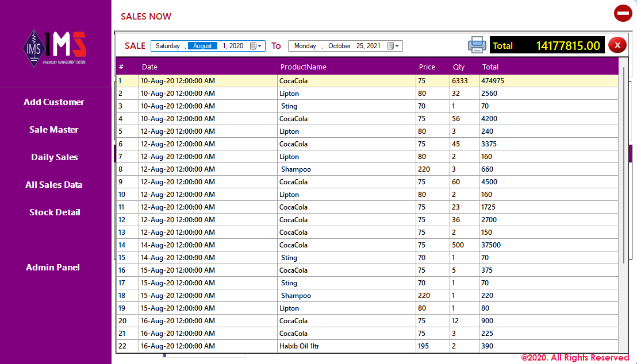This screenshot has height=364, width=637.
Task: Click Saturday in the From date field
Action: click(168, 46)
